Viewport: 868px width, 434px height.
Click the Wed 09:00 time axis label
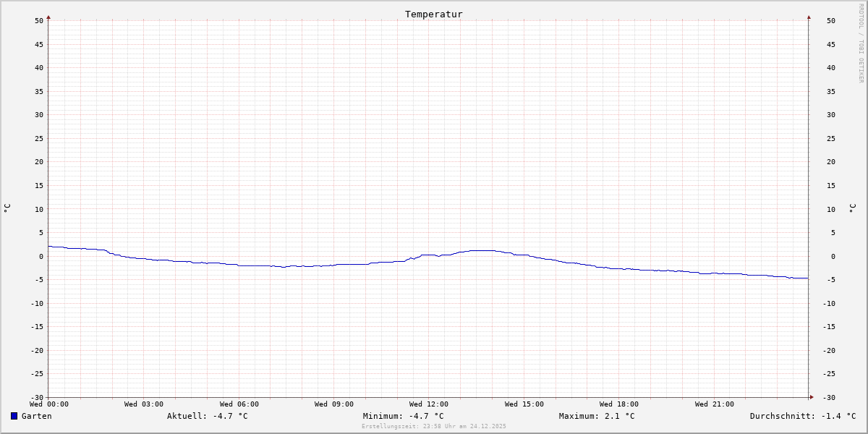click(x=334, y=404)
